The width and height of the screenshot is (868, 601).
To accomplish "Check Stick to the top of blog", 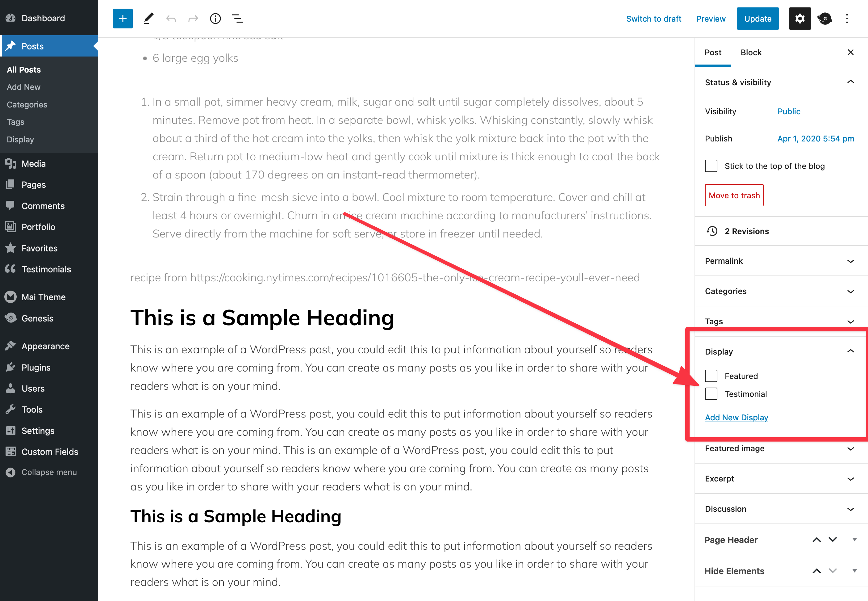I will [711, 166].
